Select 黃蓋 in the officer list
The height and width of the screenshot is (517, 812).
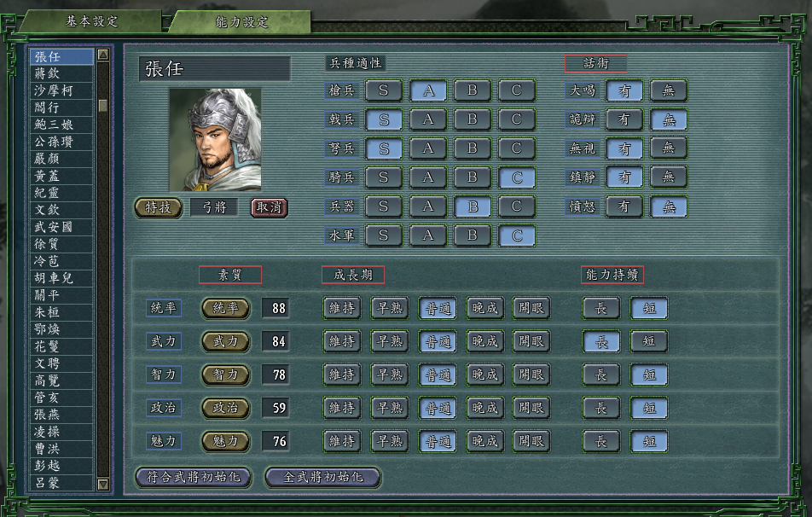pos(61,176)
